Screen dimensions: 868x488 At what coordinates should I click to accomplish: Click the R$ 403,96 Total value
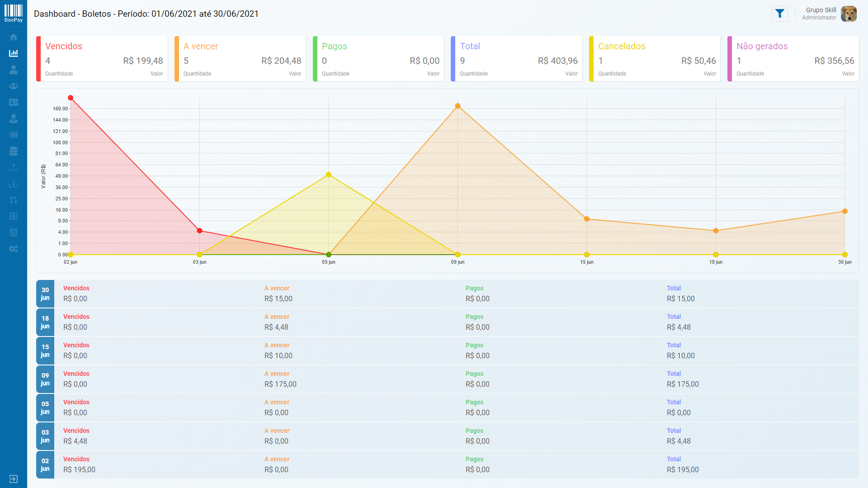click(558, 61)
